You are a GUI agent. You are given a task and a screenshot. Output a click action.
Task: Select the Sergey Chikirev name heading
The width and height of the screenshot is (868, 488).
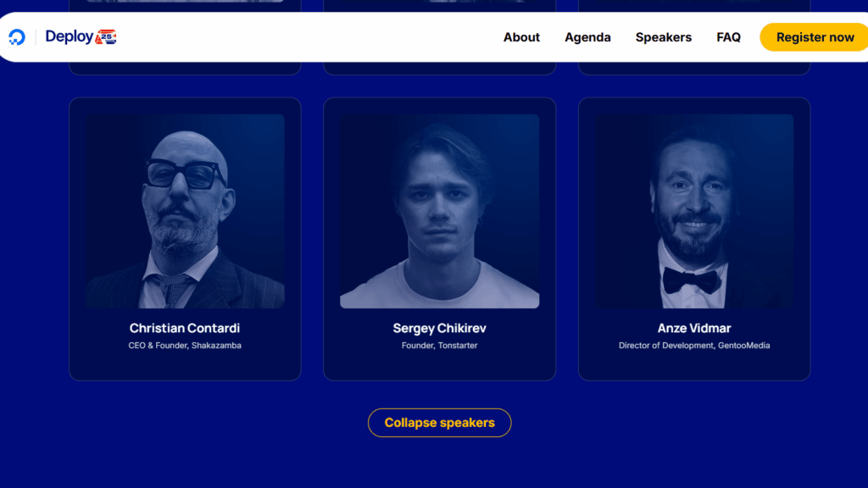pyautogui.click(x=440, y=328)
